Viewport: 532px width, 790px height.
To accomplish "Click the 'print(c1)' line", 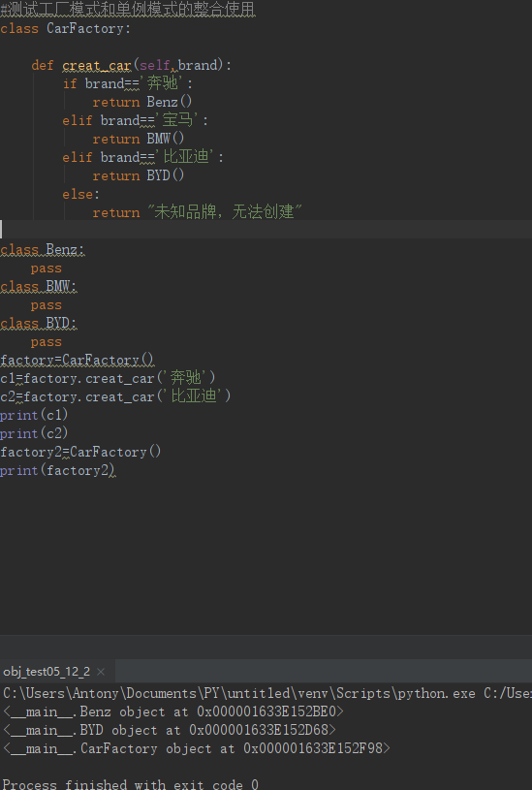I will (34, 415).
